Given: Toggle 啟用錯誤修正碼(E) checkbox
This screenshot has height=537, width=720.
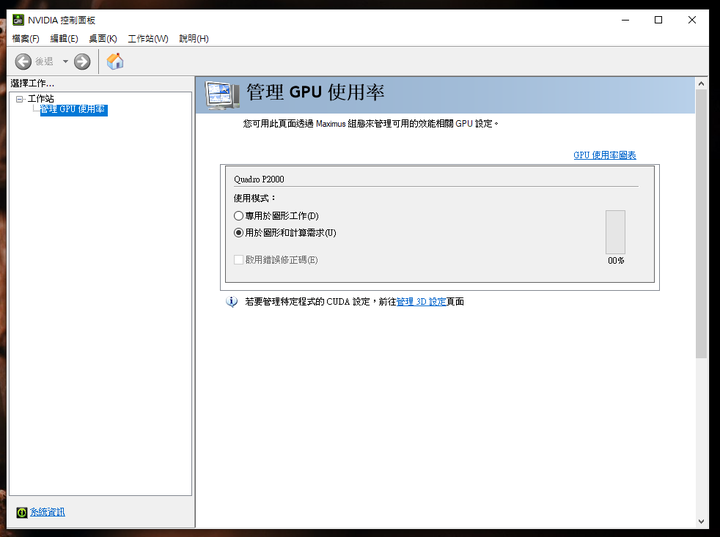Looking at the screenshot, I should click(x=238, y=260).
